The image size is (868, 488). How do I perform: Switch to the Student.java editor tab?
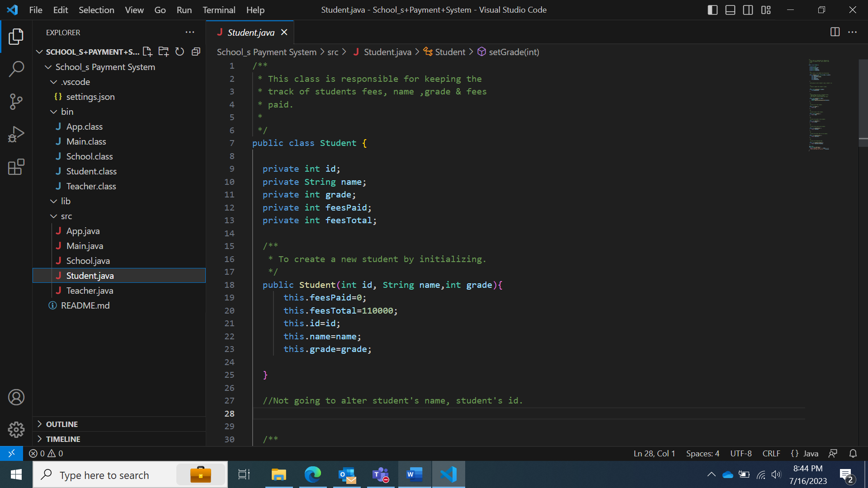(x=250, y=32)
